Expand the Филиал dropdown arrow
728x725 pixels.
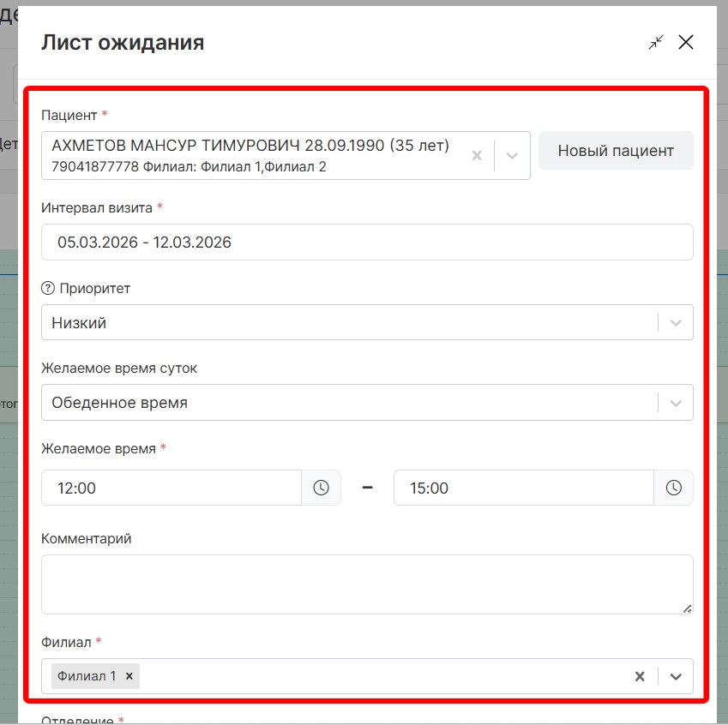tap(676, 676)
